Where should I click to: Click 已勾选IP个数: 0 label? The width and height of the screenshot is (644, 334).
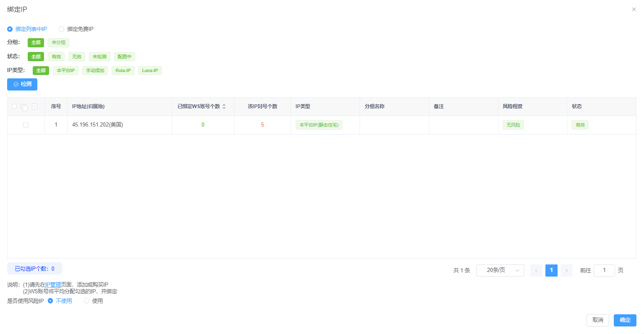34,269
